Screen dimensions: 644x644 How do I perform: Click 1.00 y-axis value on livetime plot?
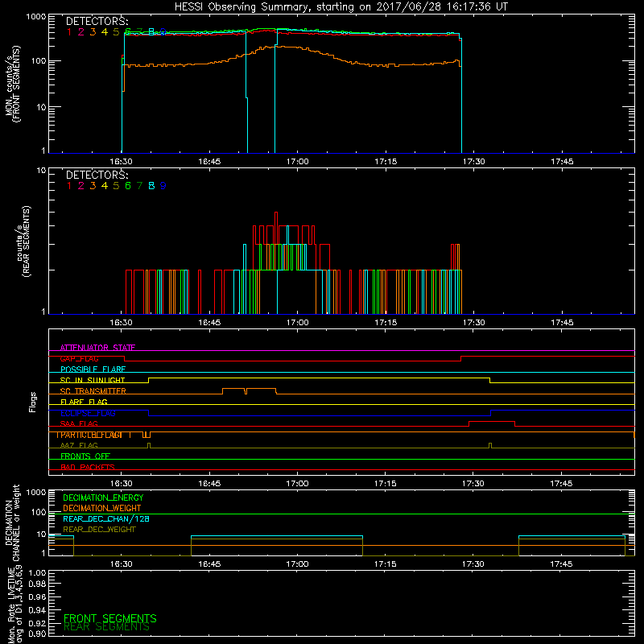[37, 573]
